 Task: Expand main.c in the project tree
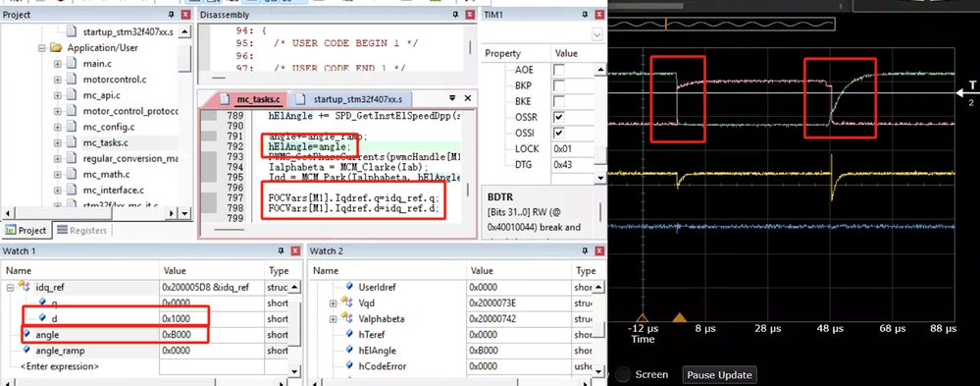click(x=58, y=64)
